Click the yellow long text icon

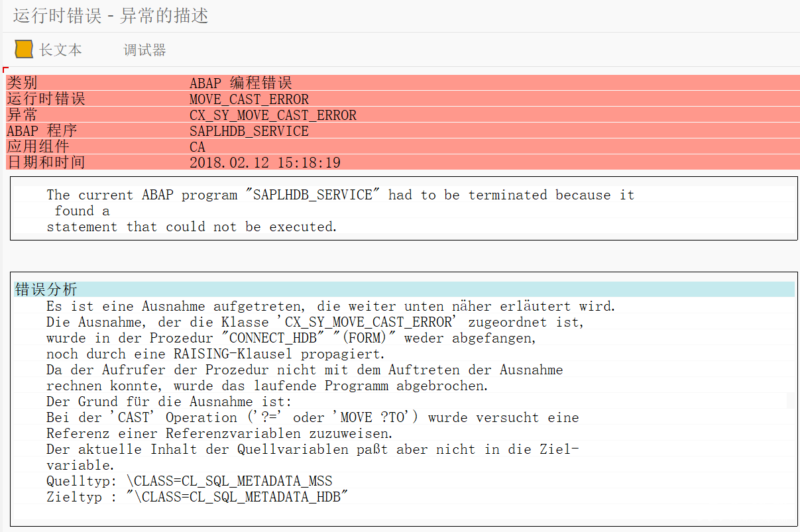click(24, 50)
